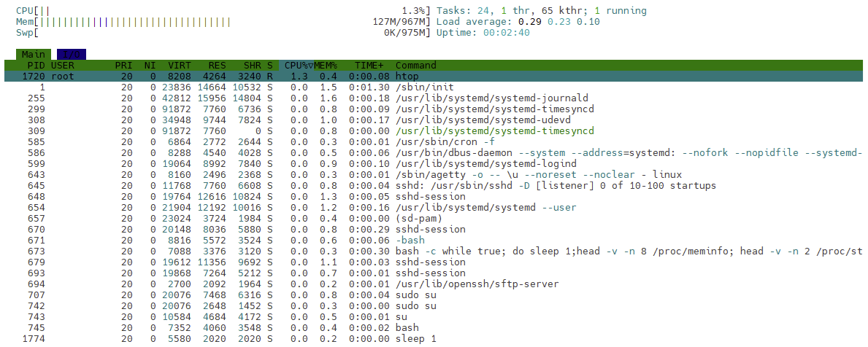Sort by the SHR column header

pyautogui.click(x=252, y=65)
